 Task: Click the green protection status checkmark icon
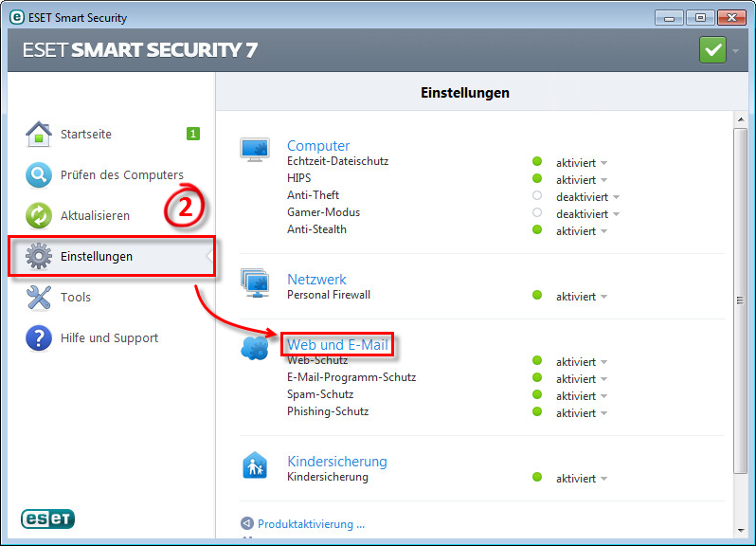(x=712, y=49)
